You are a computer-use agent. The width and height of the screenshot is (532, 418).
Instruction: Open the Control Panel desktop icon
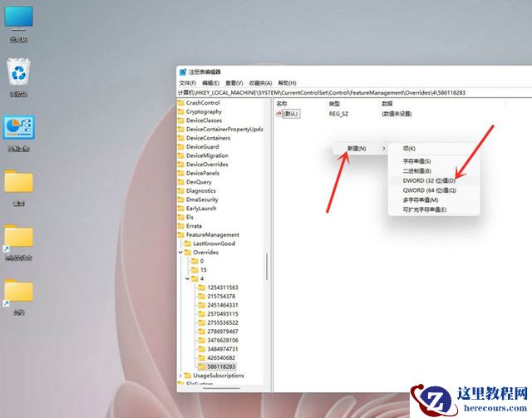click(x=18, y=127)
